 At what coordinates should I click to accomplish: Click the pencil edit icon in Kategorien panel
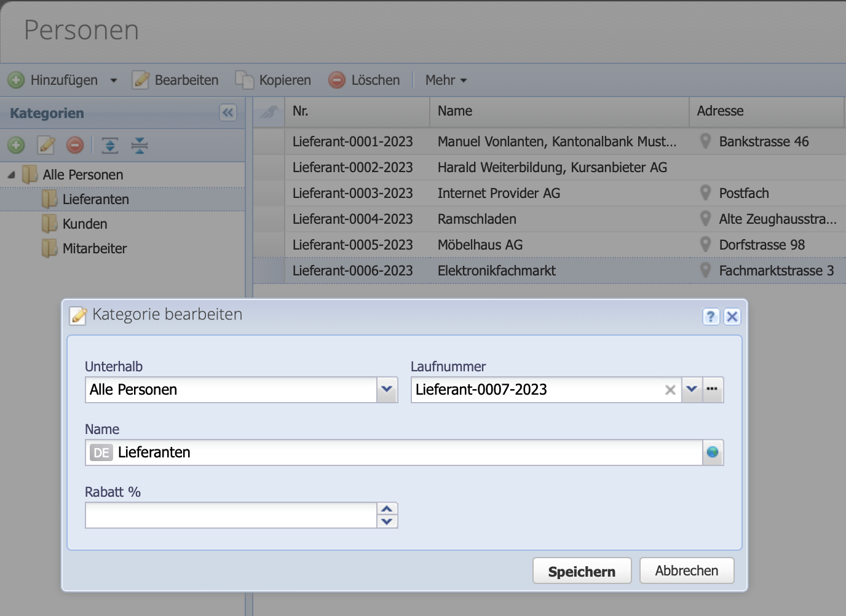coord(45,145)
